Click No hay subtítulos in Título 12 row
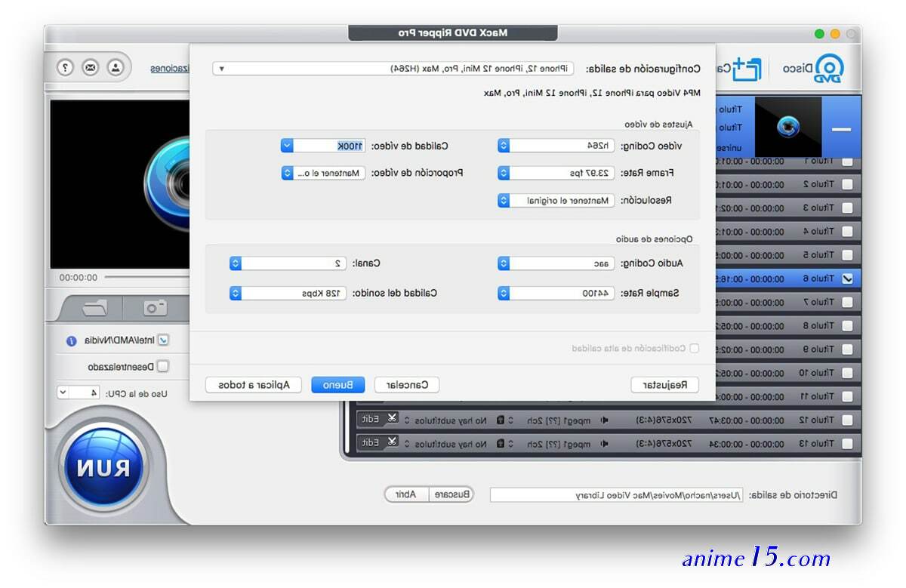Viewport: 906px width, 588px height. pyautogui.click(x=451, y=420)
